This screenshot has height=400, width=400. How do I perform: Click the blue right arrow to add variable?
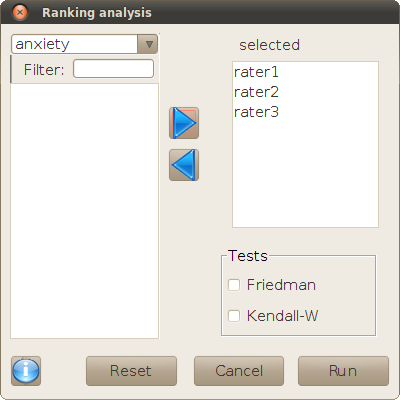pos(184,123)
